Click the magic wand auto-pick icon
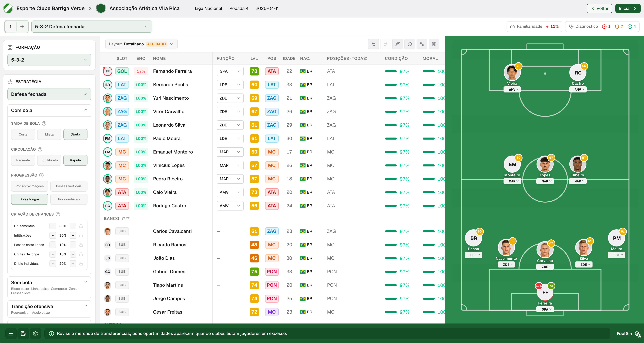Image resolution: width=644 pixels, height=343 pixels. tap(398, 44)
